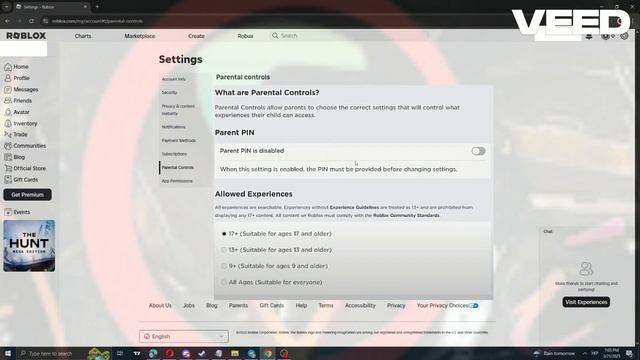The width and height of the screenshot is (640, 360).
Task: Open the Account Info settings tab
Action: coord(174,79)
